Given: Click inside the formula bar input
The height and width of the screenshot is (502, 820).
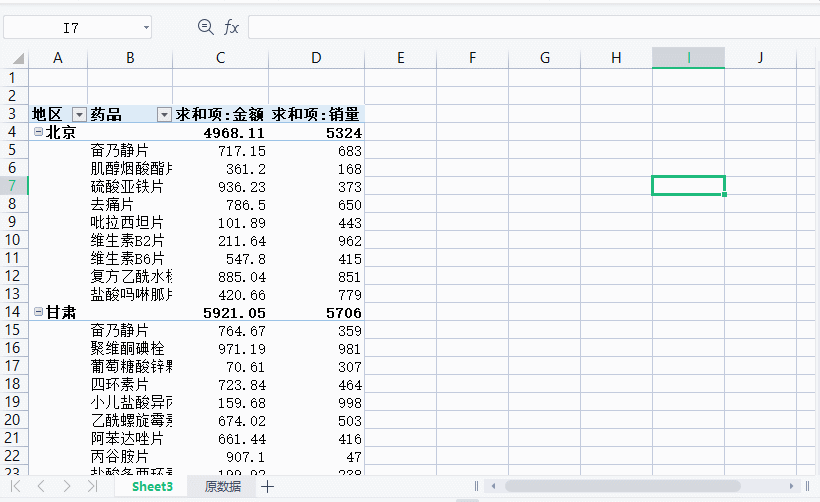Looking at the screenshot, I should coord(530,28).
